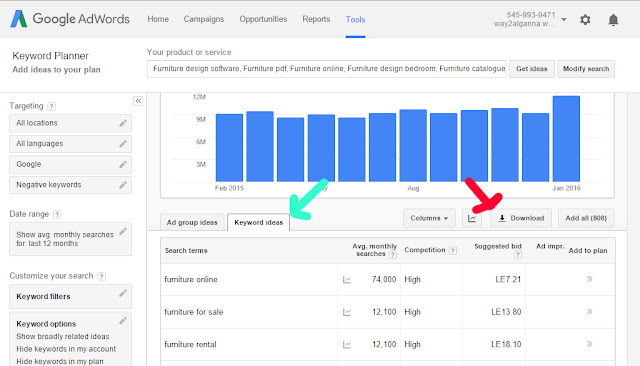Open the Campaigns menu
Screen dimensions: 640x366
click(x=204, y=19)
